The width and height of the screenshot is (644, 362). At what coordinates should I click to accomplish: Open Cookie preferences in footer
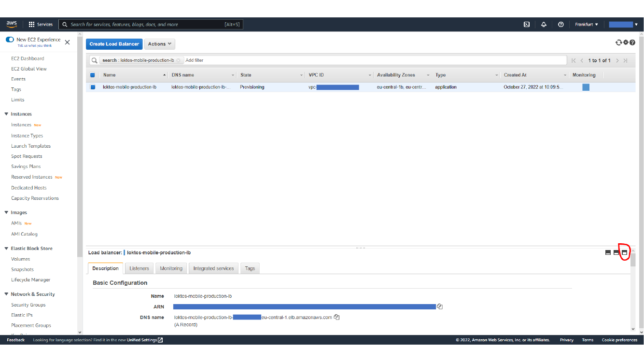(x=619, y=340)
